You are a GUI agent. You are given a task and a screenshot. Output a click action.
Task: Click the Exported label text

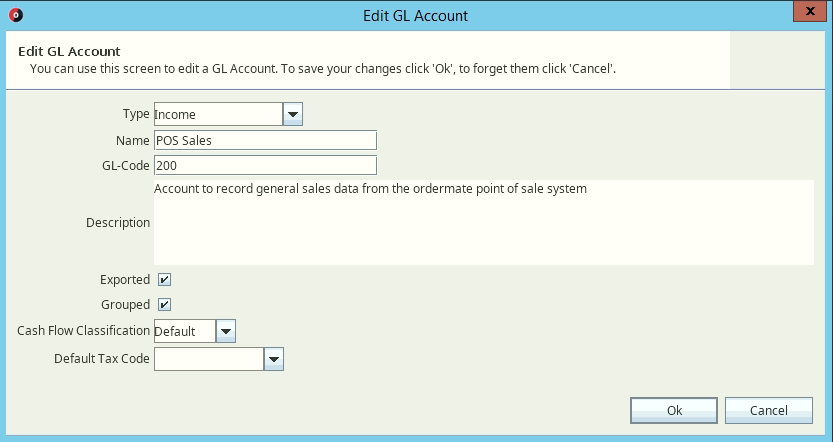(x=125, y=279)
